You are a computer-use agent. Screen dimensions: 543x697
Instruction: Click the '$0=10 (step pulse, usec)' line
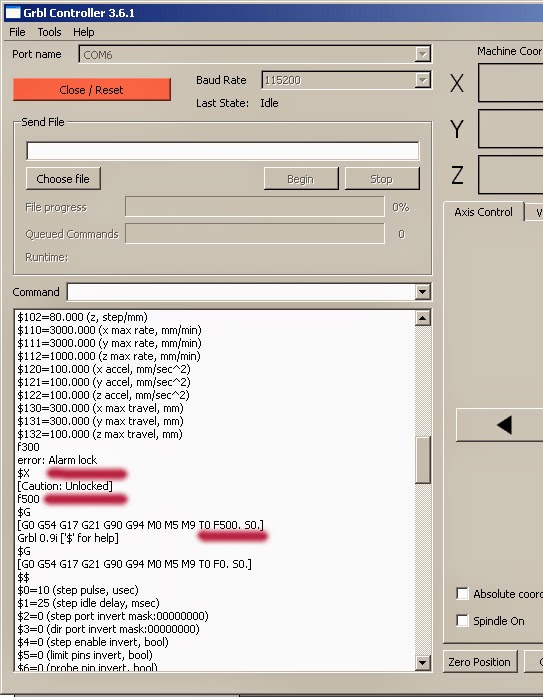[x=78, y=590]
